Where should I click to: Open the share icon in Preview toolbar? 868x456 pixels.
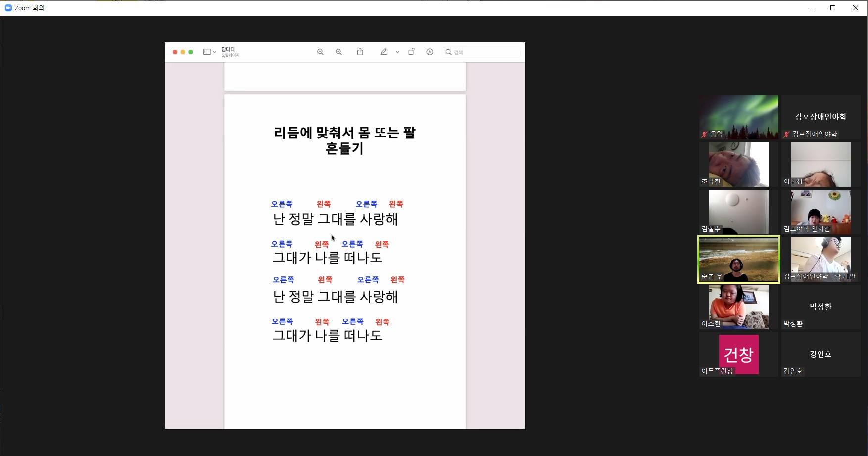(360, 52)
